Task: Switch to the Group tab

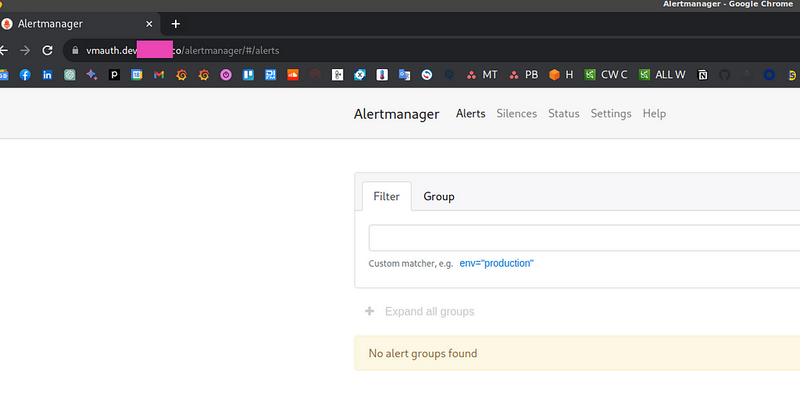Action: 438,196
